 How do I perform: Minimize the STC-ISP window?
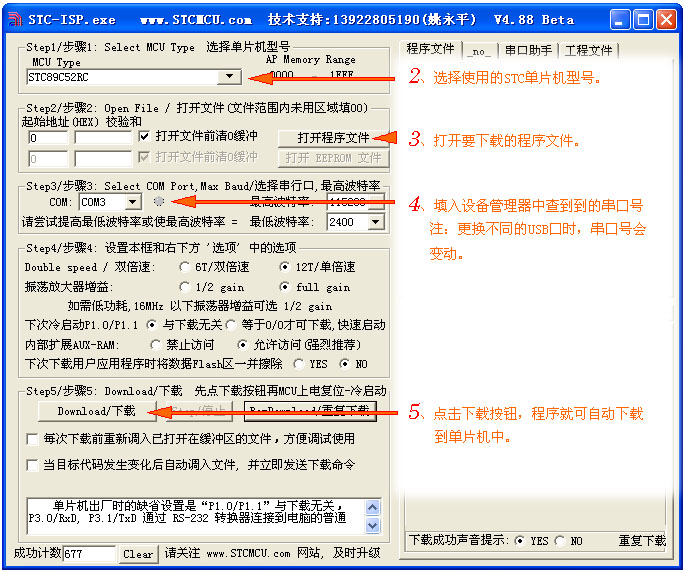620,19
